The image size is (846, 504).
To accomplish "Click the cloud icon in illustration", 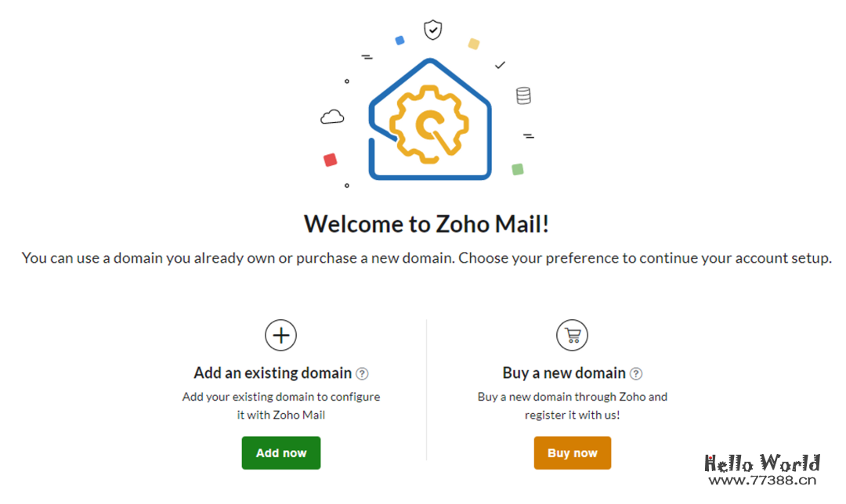I will (x=332, y=117).
